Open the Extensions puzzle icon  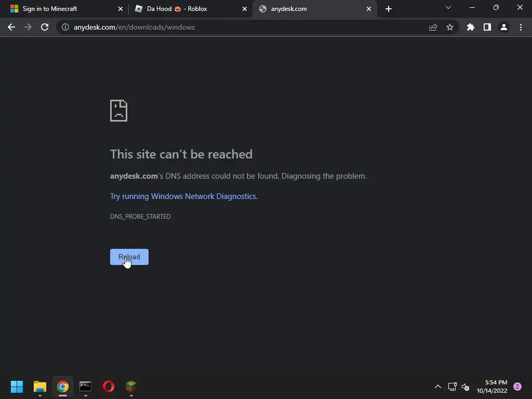click(x=471, y=27)
